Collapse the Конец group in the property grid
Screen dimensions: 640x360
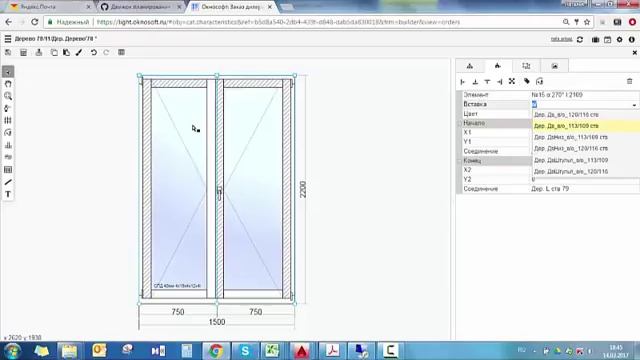(x=459, y=161)
